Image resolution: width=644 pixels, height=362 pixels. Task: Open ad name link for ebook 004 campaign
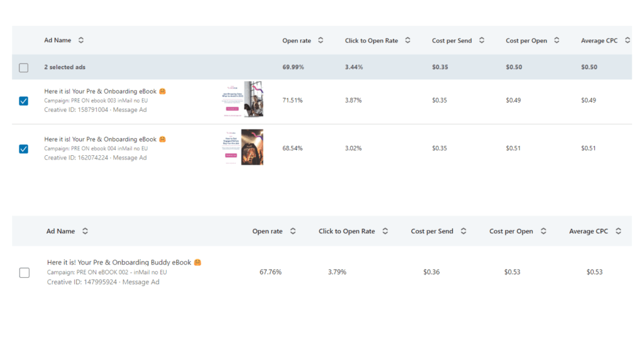pyautogui.click(x=100, y=140)
